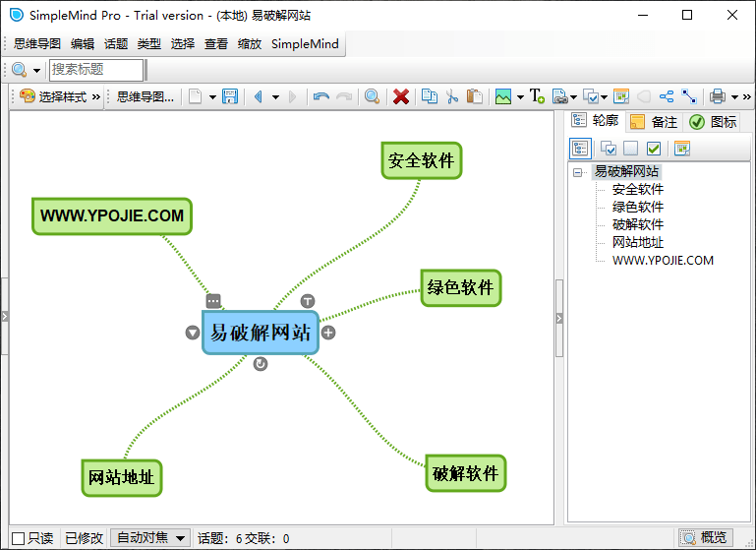The width and height of the screenshot is (756, 550).
Task: Open the 编辑 menu
Action: point(83,44)
